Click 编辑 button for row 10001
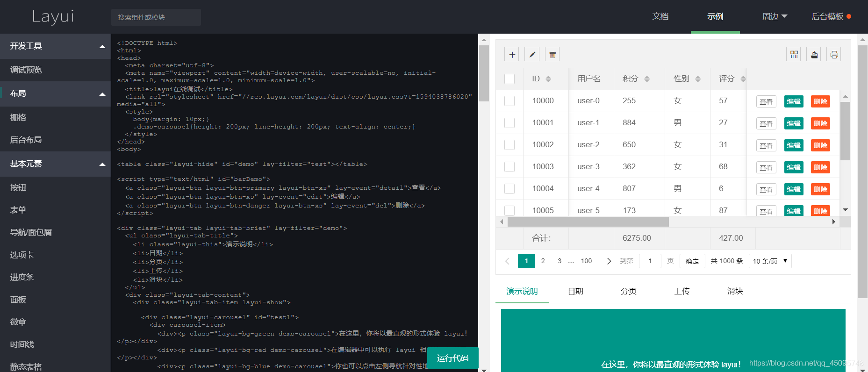868x372 pixels. [794, 123]
